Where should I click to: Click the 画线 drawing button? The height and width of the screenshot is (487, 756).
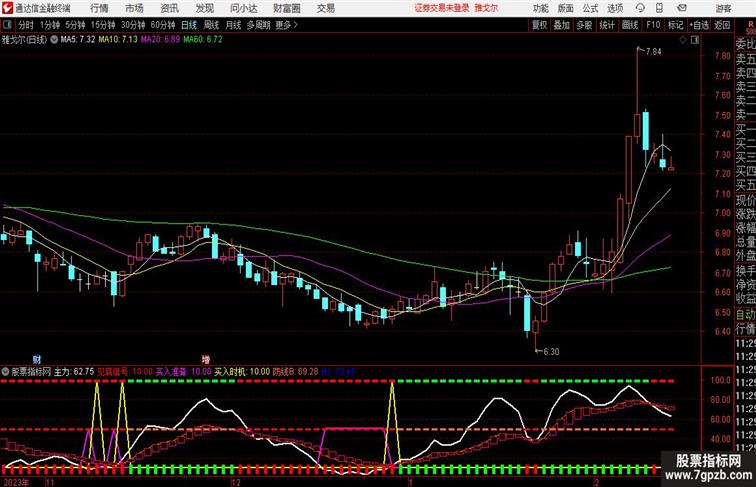point(630,25)
